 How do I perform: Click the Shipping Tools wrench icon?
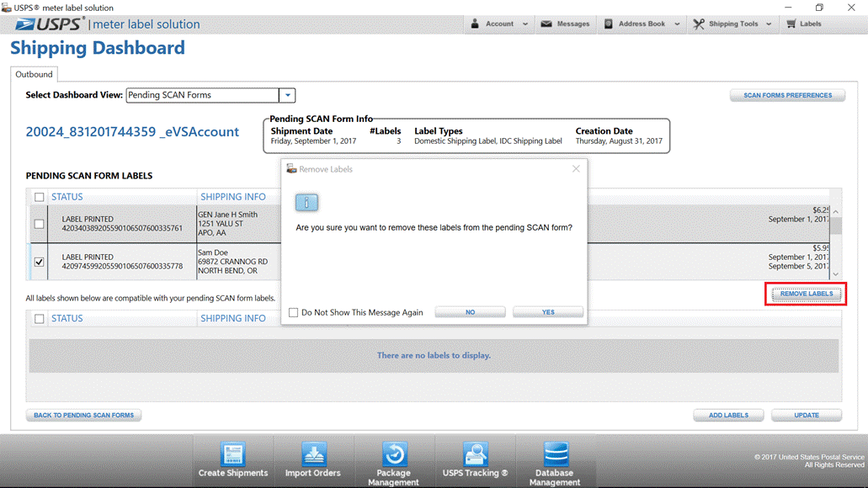click(699, 24)
